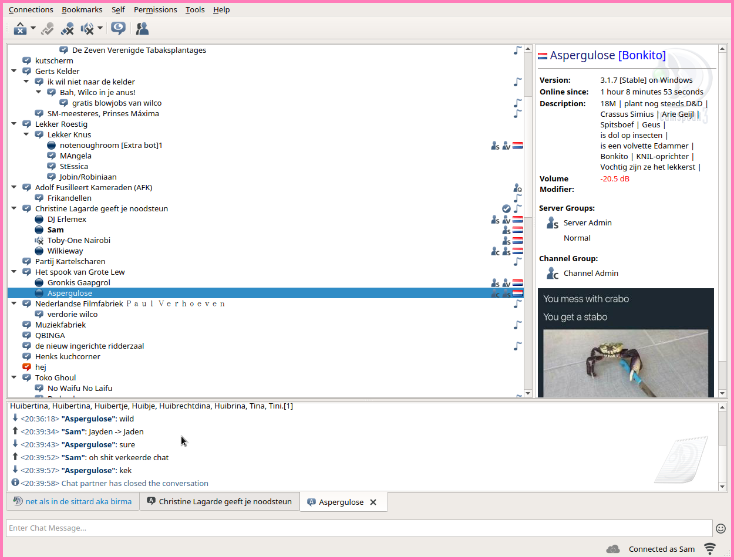This screenshot has height=560, width=734.
Task: Open the dropdown arrow beside Away icon
Action: [x=33, y=28]
